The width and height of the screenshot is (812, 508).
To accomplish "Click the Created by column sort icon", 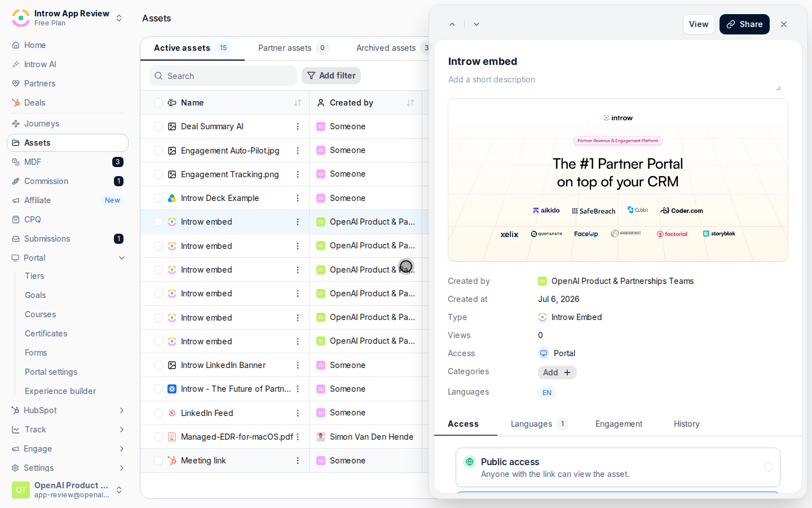I will click(x=411, y=103).
